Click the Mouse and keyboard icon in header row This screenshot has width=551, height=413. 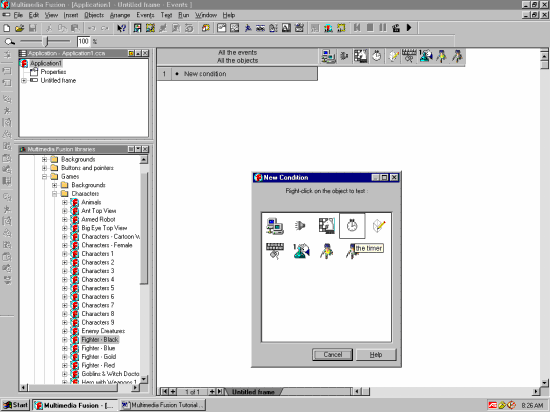click(409, 56)
